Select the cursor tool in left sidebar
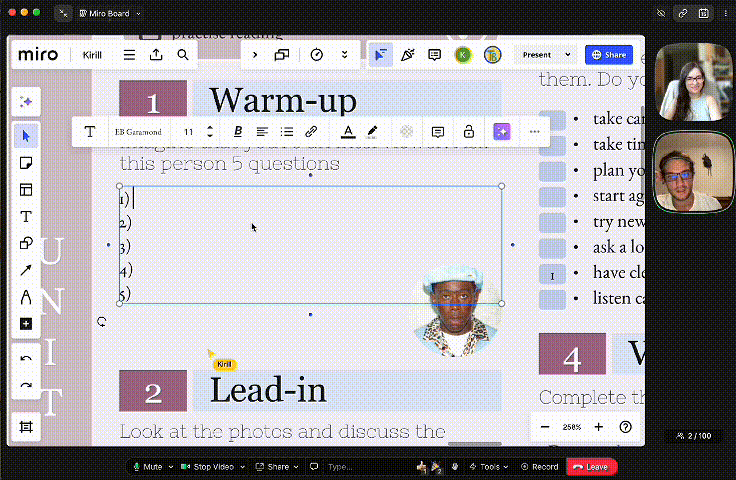 pyautogui.click(x=26, y=136)
